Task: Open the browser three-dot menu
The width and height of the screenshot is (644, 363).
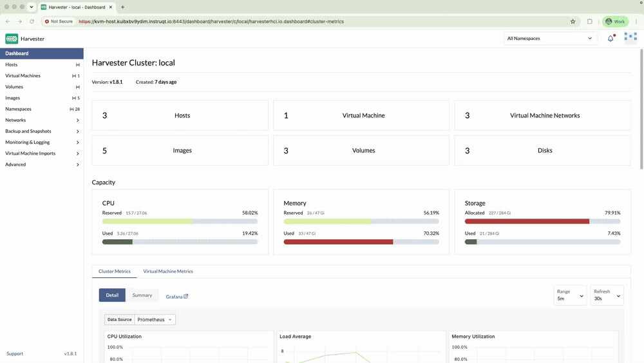Action: point(636,21)
